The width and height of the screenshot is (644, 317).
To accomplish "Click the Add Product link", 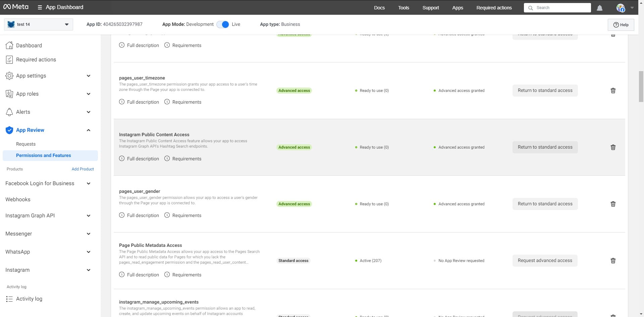I will coord(83,169).
